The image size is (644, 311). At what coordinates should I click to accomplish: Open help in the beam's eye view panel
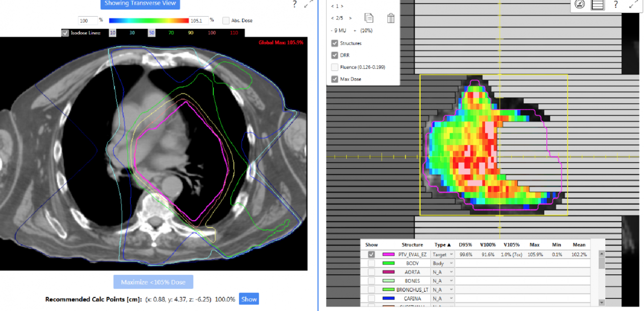615,5
